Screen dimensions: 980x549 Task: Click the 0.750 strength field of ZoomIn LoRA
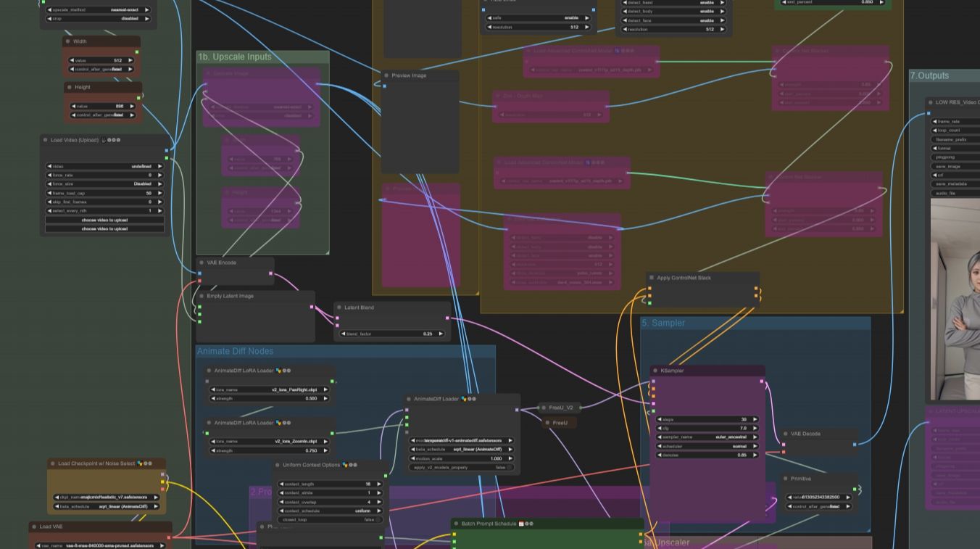[x=270, y=450]
